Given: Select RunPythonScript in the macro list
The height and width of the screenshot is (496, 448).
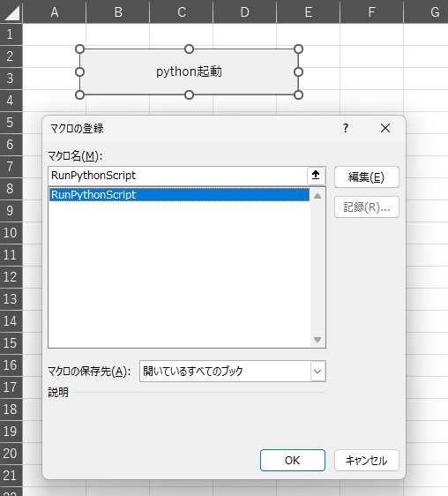Looking at the screenshot, I should point(179,195).
